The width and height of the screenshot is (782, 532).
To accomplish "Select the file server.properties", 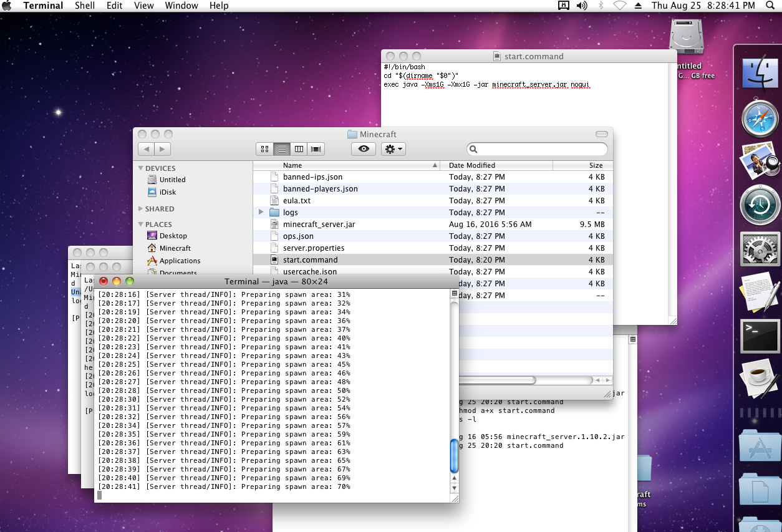I will point(433,248).
